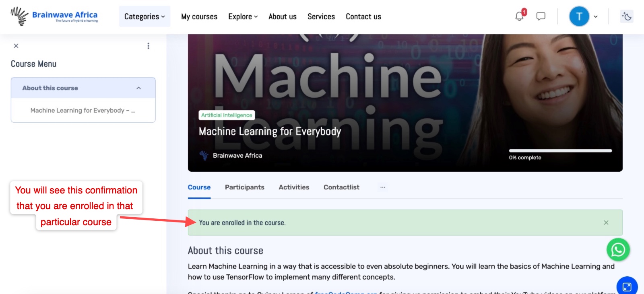Open the messages chat bubble icon
Screen dimensions: 644x294
(x=541, y=16)
